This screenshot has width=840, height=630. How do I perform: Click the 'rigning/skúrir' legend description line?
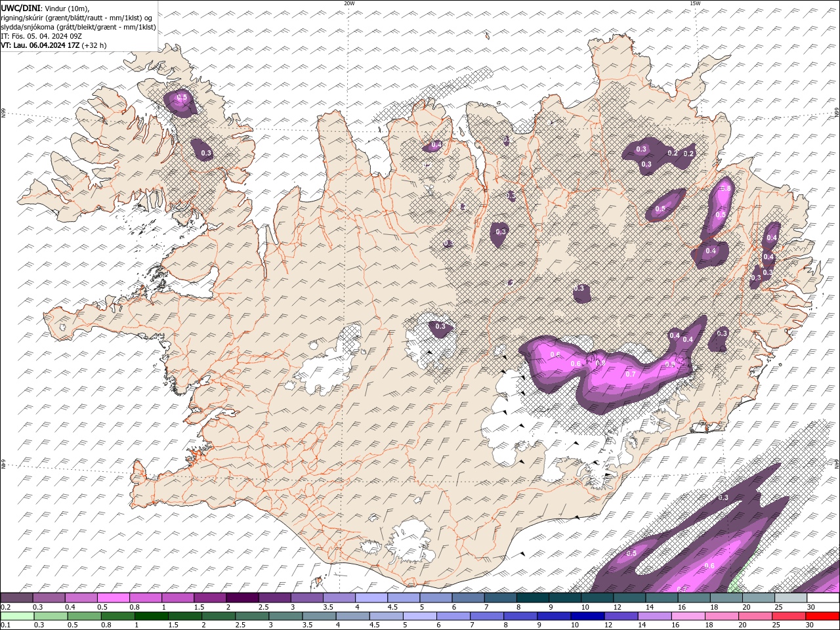point(77,17)
